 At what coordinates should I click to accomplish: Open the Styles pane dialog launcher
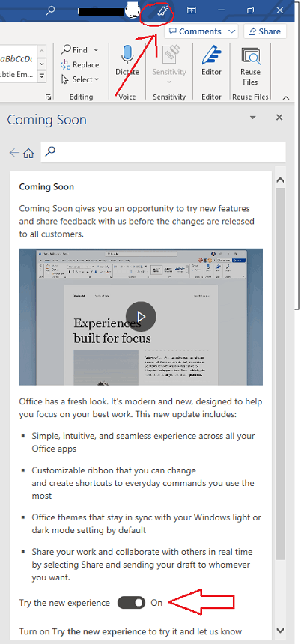coord(49,97)
